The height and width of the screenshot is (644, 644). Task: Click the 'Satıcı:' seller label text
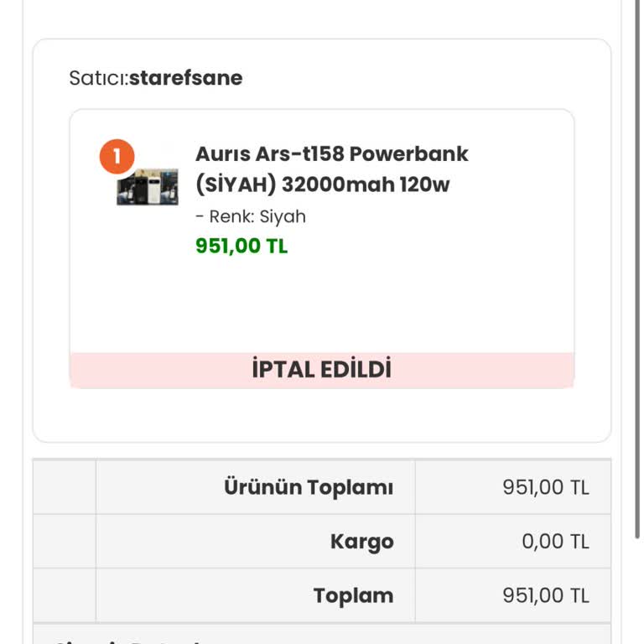[x=98, y=78]
